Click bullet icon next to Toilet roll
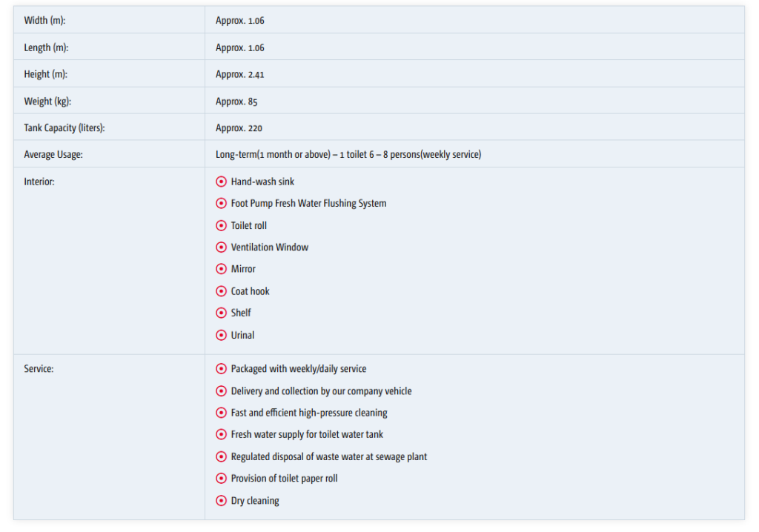The image size is (759, 532). pyautogui.click(x=221, y=225)
